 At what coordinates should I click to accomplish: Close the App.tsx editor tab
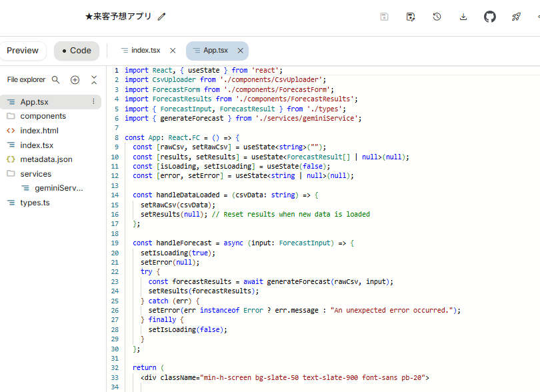click(240, 51)
